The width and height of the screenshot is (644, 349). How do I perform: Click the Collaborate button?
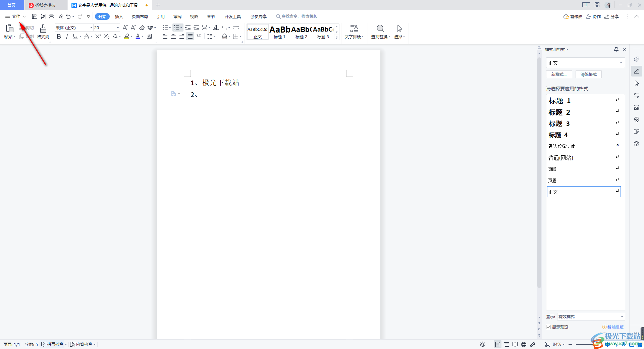[593, 16]
